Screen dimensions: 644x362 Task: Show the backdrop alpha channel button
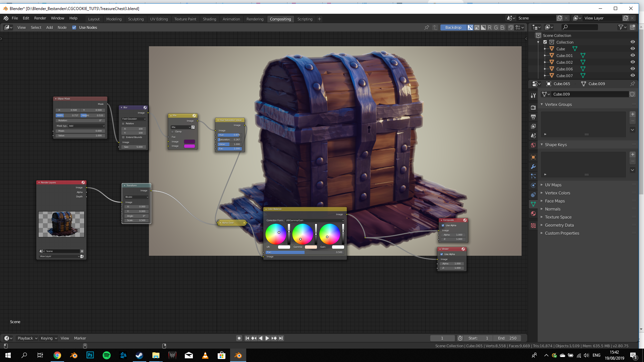point(483,27)
